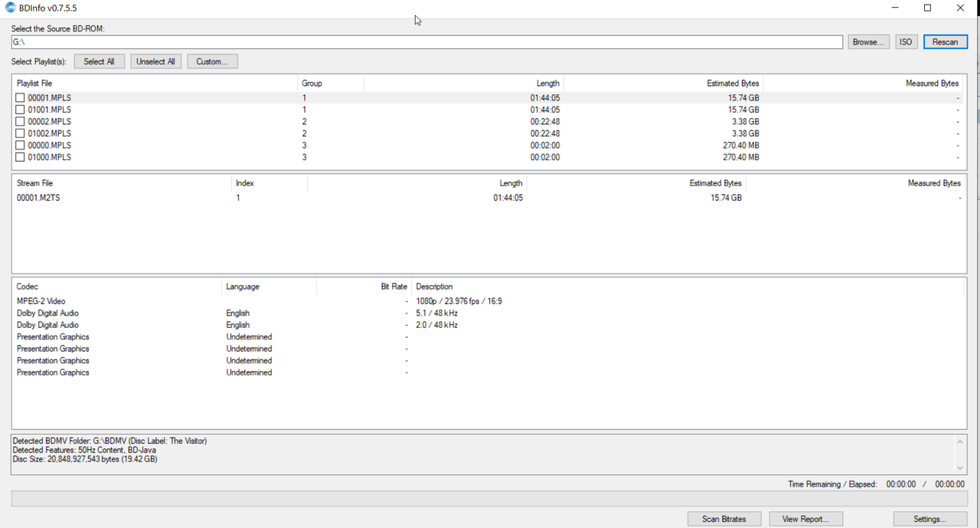980x528 pixels.
Task: Select the 00001.M2TS stream file row
Action: [x=488, y=198]
